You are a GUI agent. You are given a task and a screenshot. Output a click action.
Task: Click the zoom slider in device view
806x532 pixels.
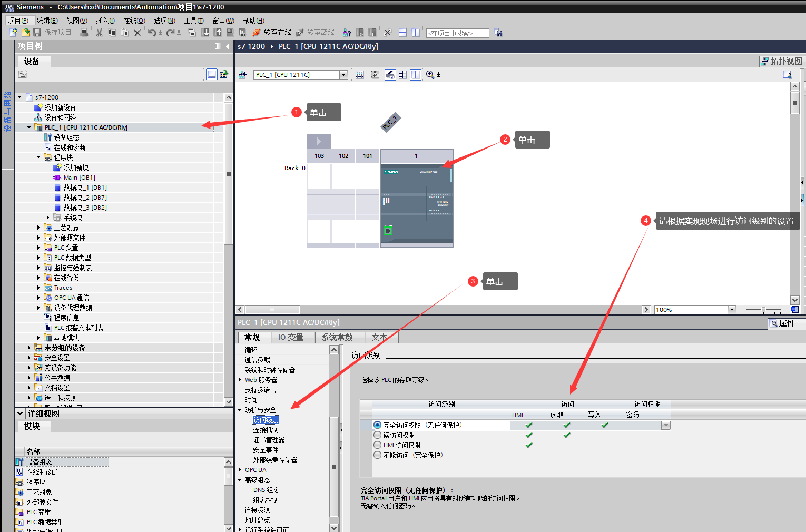tap(763, 310)
